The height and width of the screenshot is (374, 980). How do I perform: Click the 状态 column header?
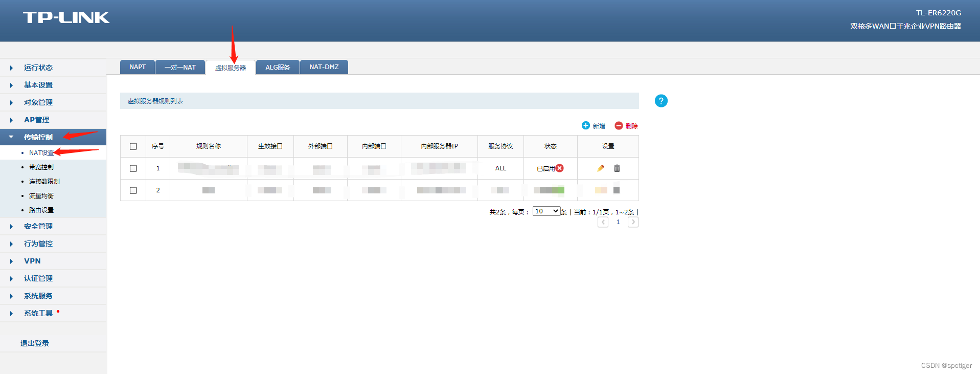point(551,146)
